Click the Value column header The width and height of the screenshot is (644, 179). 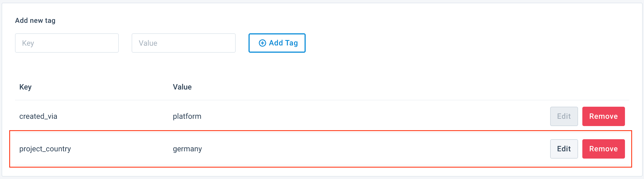pos(182,87)
